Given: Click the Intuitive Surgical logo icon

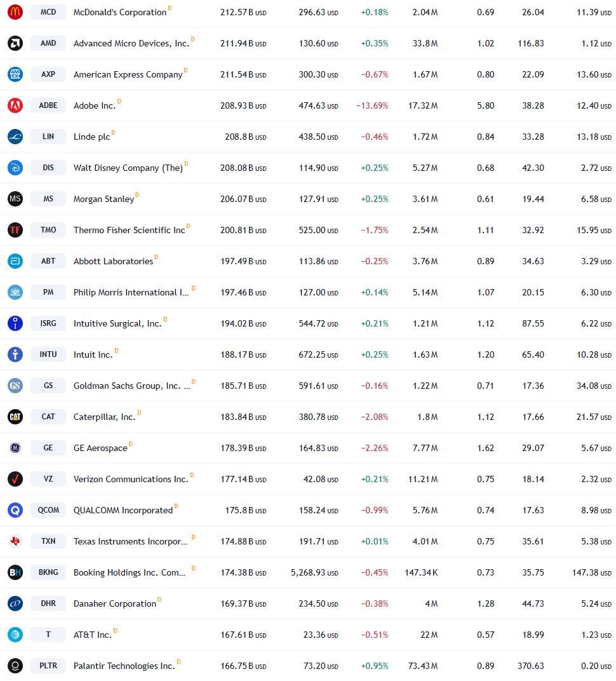Looking at the screenshot, I should coord(15,323).
